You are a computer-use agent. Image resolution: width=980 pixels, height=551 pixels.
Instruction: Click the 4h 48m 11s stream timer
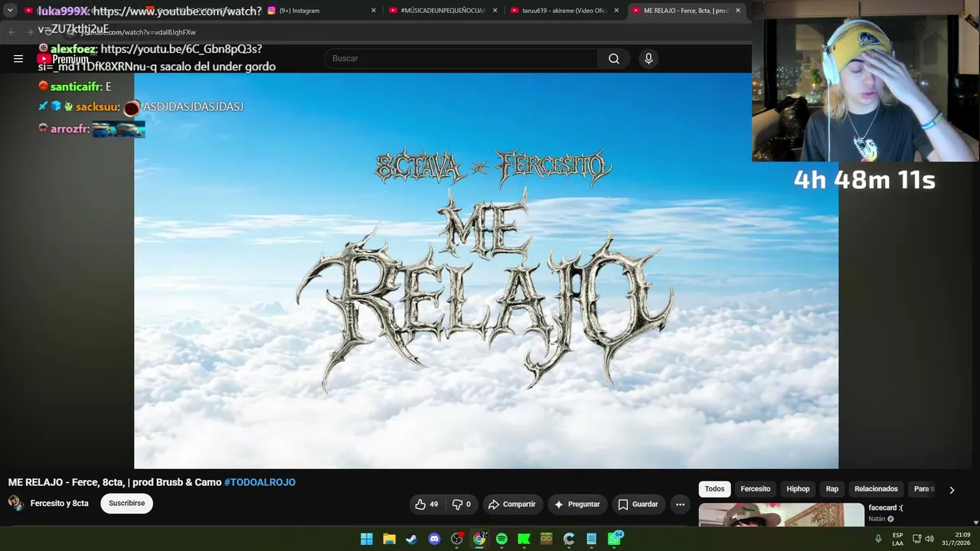864,180
